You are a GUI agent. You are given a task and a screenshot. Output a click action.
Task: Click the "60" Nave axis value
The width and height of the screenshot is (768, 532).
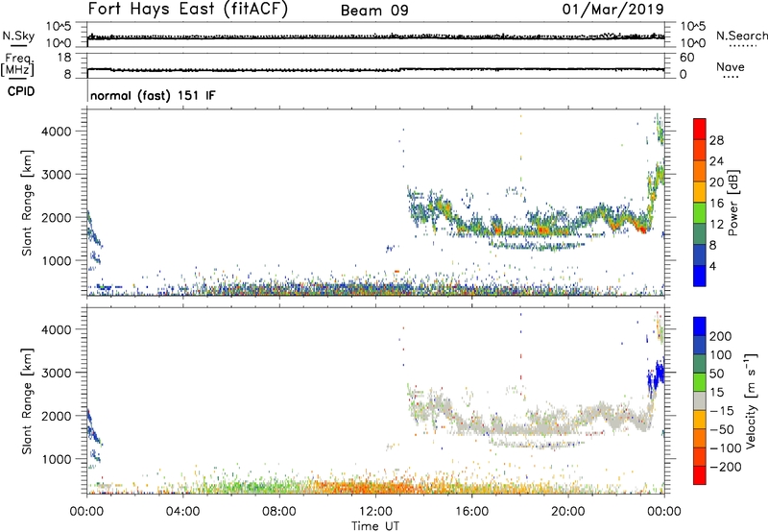(x=686, y=58)
